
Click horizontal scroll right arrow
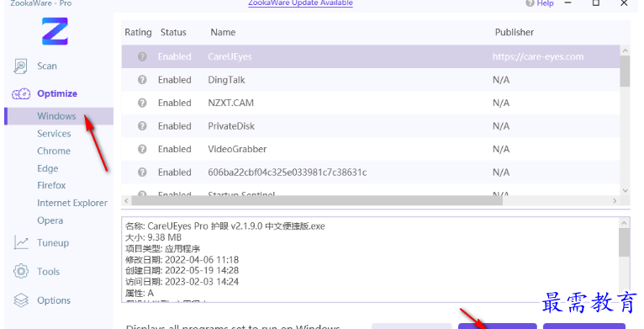point(615,201)
